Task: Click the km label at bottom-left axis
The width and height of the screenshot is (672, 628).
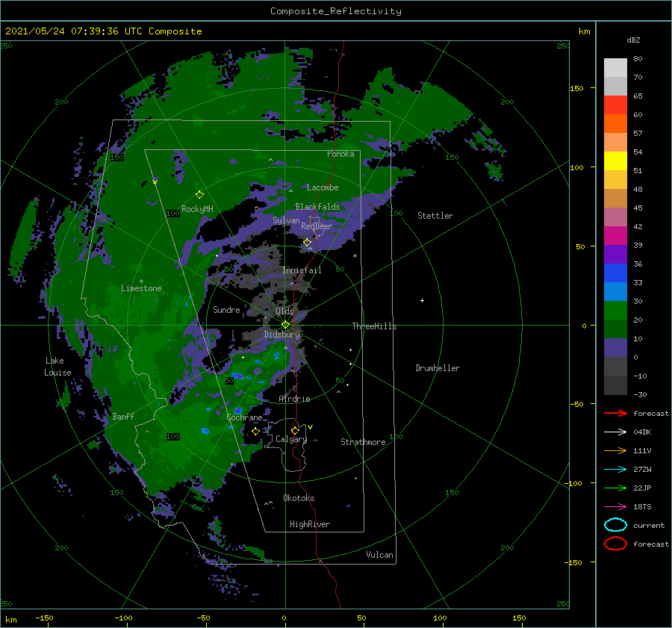Action: pos(10,620)
